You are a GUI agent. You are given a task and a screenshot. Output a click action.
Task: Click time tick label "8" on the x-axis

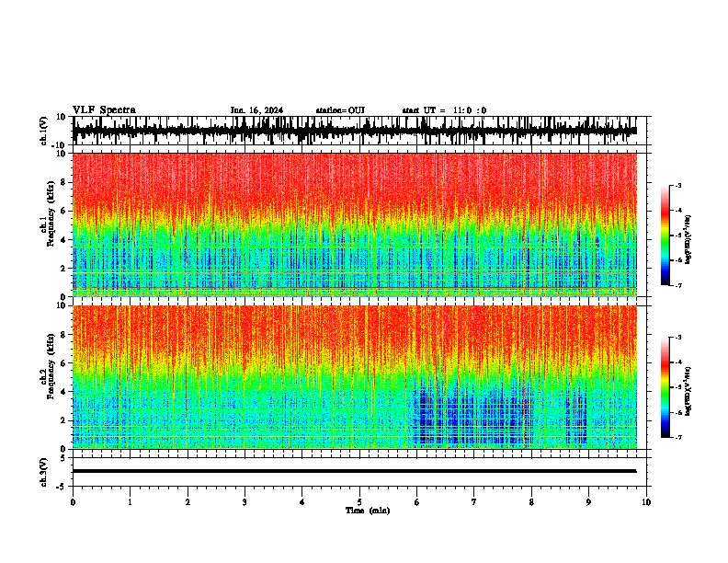tap(531, 502)
